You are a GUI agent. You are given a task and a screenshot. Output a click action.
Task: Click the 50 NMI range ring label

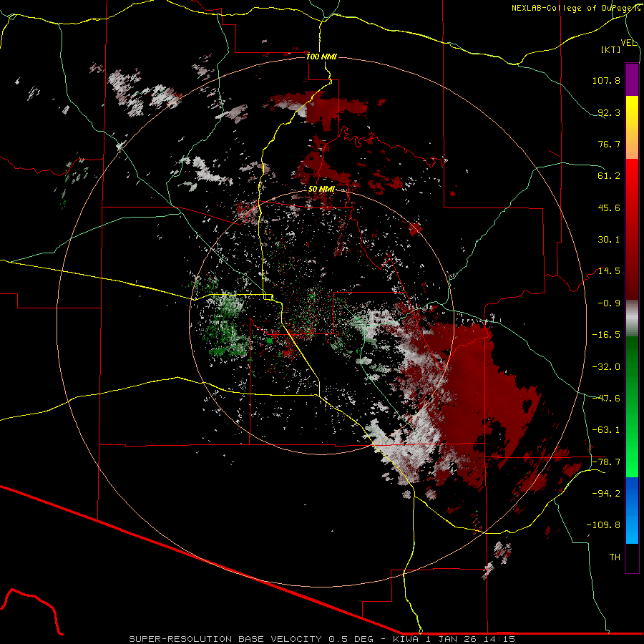[x=321, y=190]
